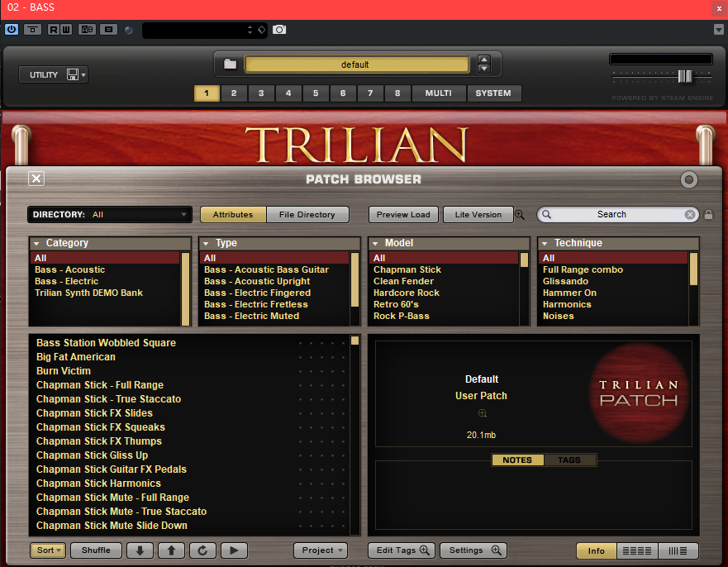This screenshot has height=567, width=728.
Task: Toggle the blue plugin power icon
Action: pyautogui.click(x=11, y=29)
